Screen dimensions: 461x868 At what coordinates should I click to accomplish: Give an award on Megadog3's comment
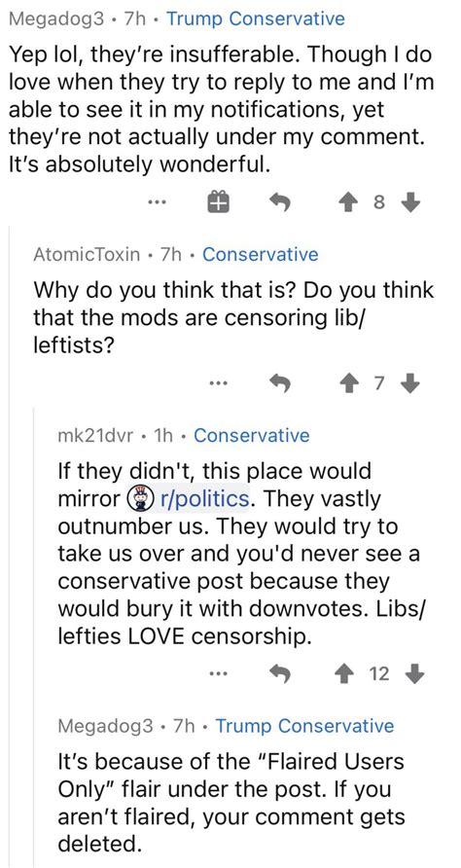click(218, 203)
